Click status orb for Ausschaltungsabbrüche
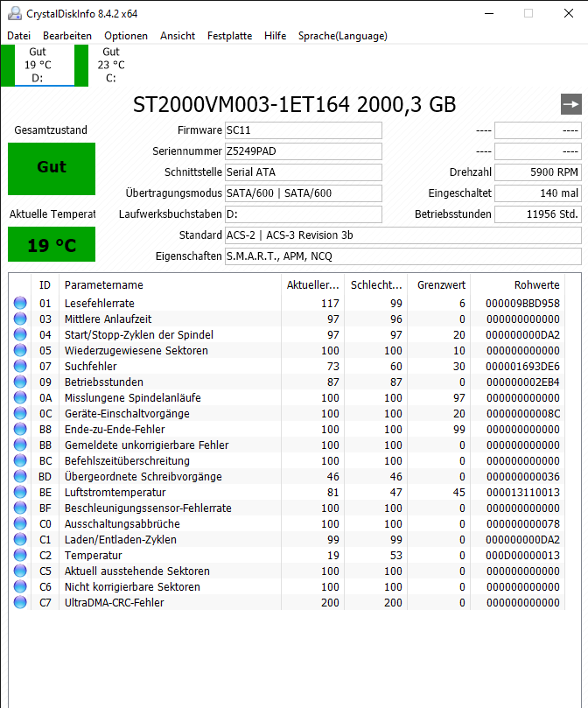 [20, 523]
